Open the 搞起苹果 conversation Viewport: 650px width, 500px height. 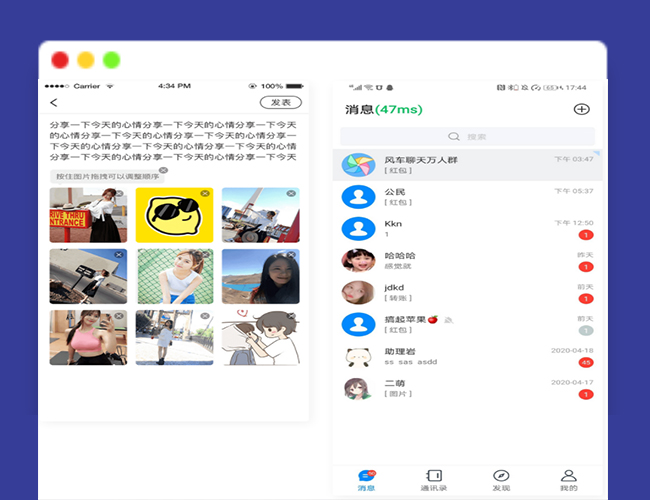pyautogui.click(x=468, y=325)
